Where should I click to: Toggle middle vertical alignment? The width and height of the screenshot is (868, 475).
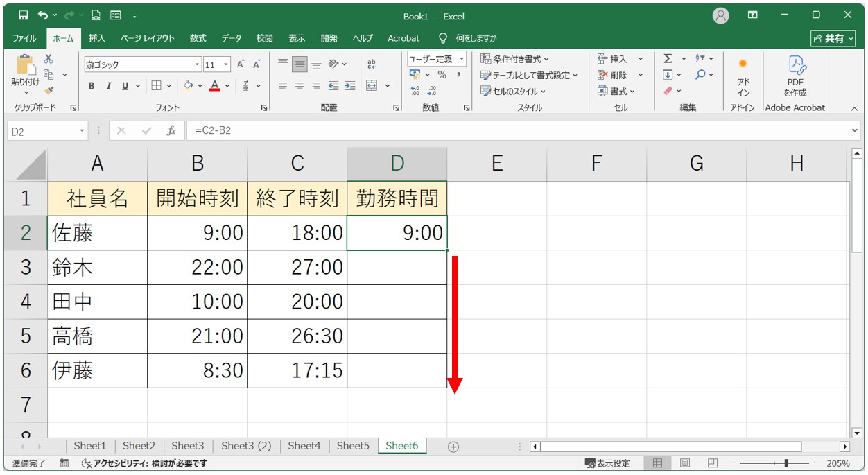pos(300,64)
